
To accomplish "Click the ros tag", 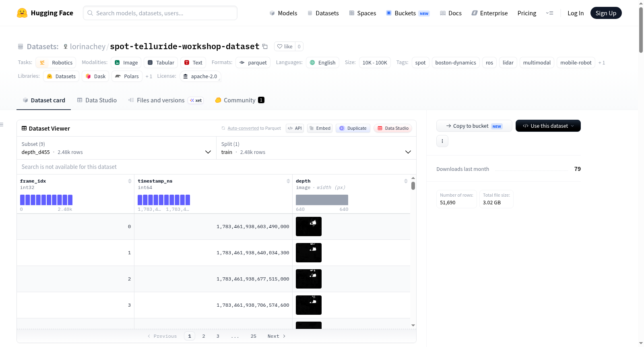I will click(x=489, y=62).
